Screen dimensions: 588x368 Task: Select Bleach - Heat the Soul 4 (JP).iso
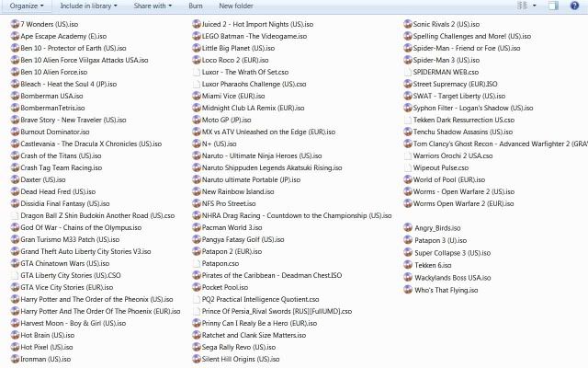click(69, 84)
